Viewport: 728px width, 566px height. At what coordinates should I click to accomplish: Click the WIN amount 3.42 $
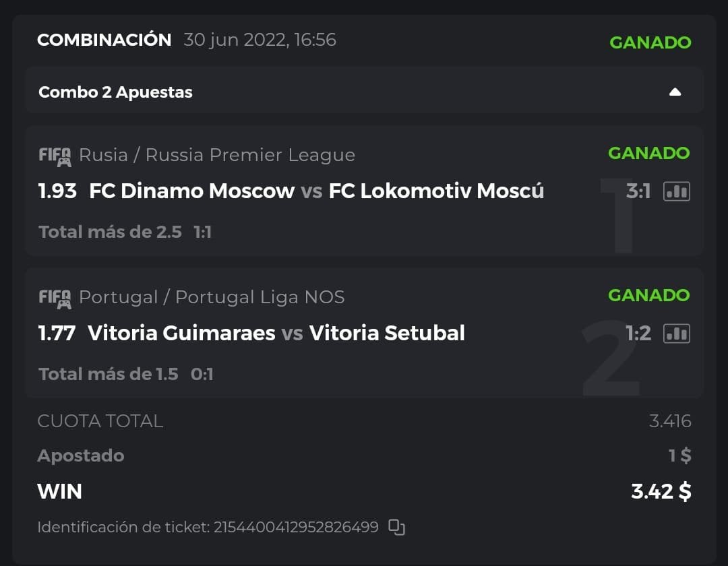[661, 491]
